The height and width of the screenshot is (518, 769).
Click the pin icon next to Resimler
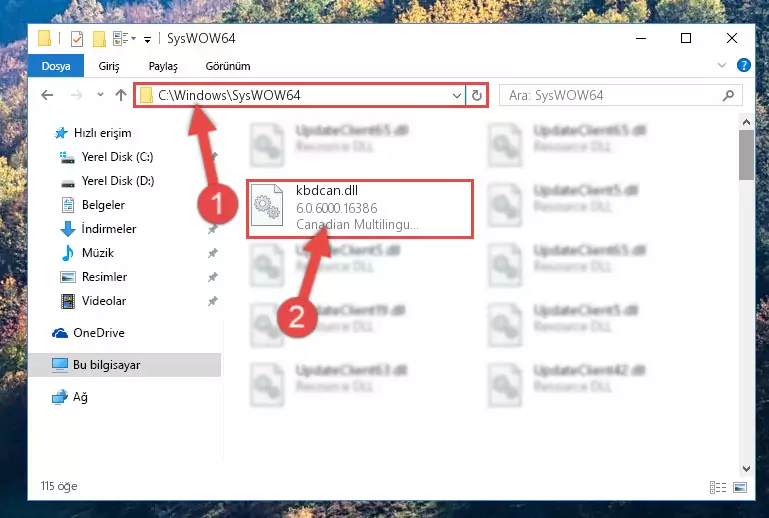click(x=212, y=277)
